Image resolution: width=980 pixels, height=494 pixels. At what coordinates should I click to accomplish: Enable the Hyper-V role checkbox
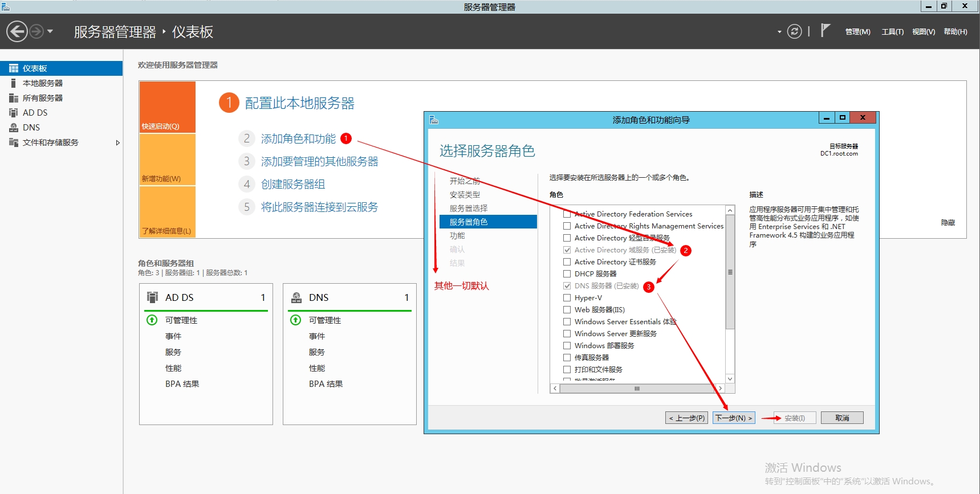[567, 298]
